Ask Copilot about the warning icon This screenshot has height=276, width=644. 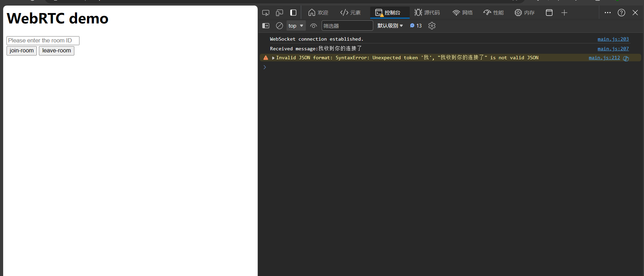click(x=626, y=58)
